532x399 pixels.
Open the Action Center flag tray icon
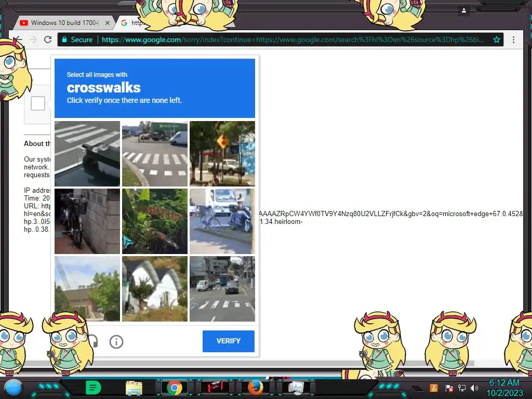point(449,388)
